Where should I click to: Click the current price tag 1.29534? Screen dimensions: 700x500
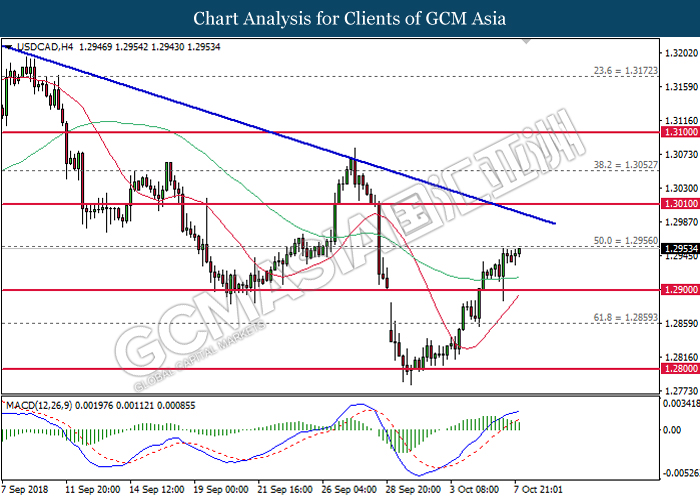681,248
